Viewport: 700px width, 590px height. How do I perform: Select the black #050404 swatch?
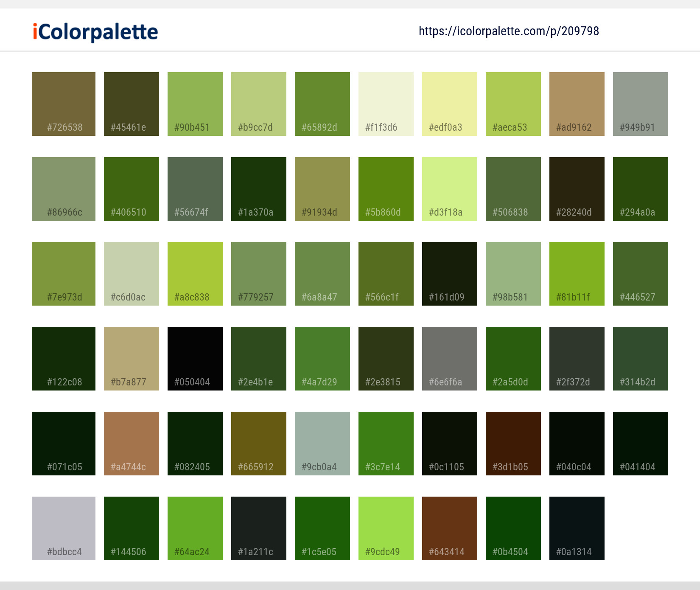[x=195, y=359]
